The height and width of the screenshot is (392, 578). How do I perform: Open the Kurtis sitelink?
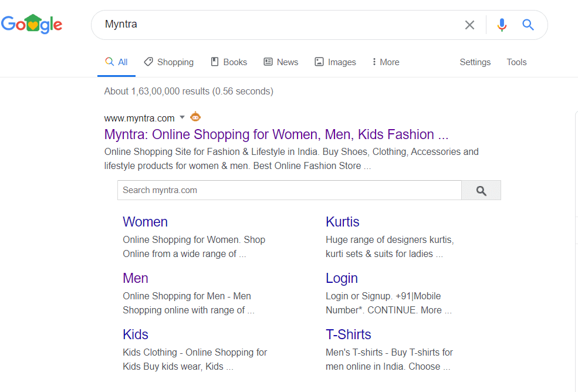coord(343,222)
